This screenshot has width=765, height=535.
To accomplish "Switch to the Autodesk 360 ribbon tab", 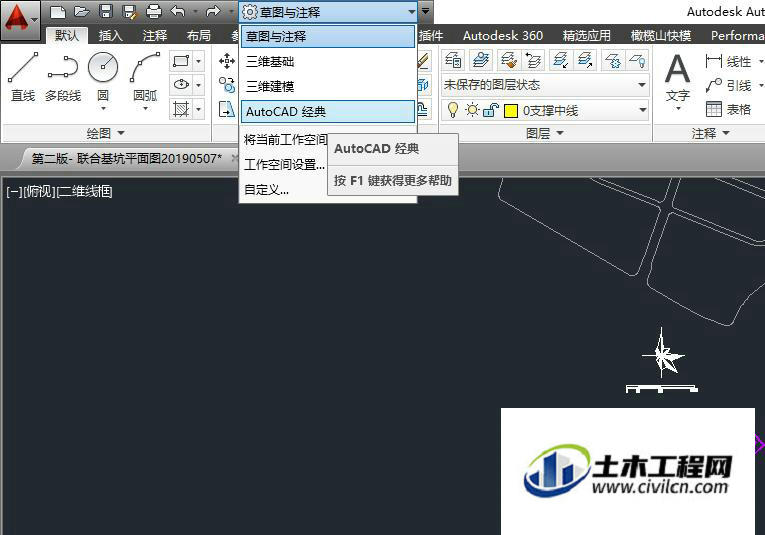I will [503, 36].
